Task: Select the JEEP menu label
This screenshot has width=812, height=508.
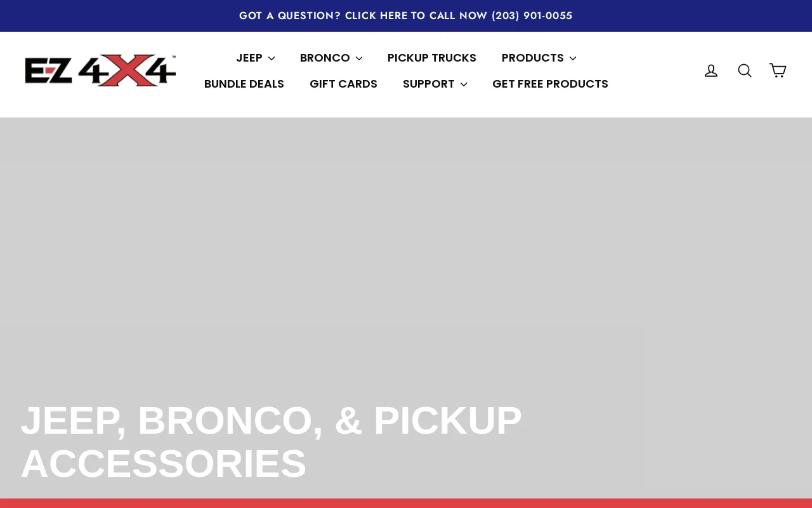Action: pyautogui.click(x=249, y=58)
